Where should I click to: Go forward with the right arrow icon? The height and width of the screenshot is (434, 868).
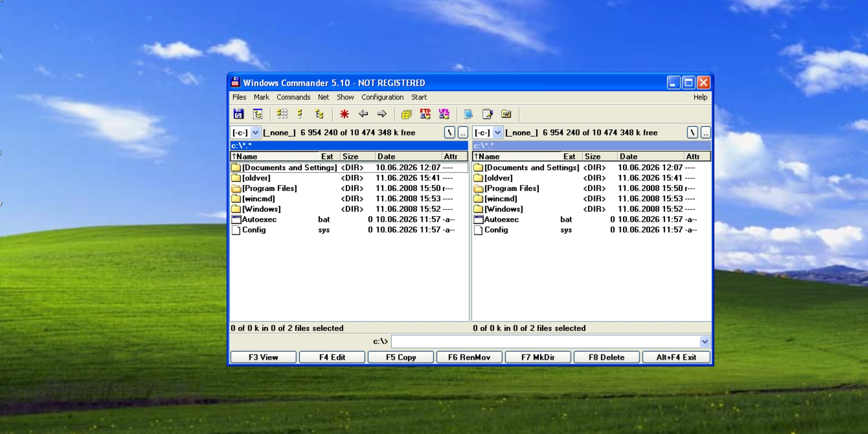click(x=382, y=114)
